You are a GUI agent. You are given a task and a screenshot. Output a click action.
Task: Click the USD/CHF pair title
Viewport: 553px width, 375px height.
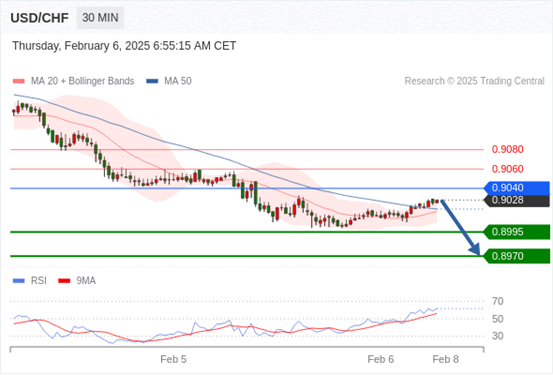click(40, 18)
